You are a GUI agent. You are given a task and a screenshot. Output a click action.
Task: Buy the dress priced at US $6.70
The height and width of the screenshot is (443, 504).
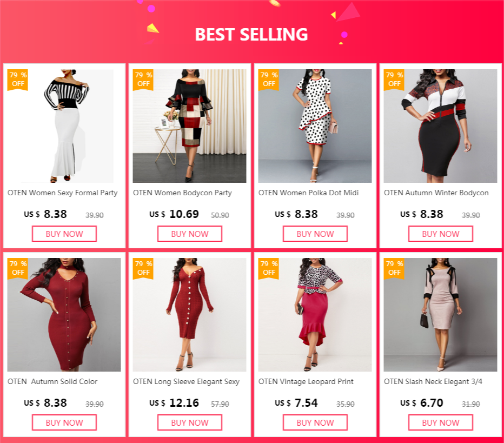[x=440, y=422]
